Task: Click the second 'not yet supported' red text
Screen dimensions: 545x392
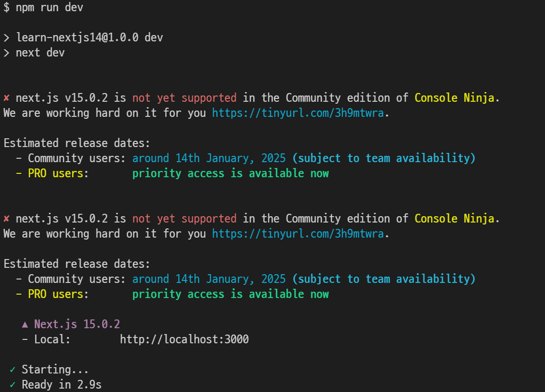Action: (184, 219)
